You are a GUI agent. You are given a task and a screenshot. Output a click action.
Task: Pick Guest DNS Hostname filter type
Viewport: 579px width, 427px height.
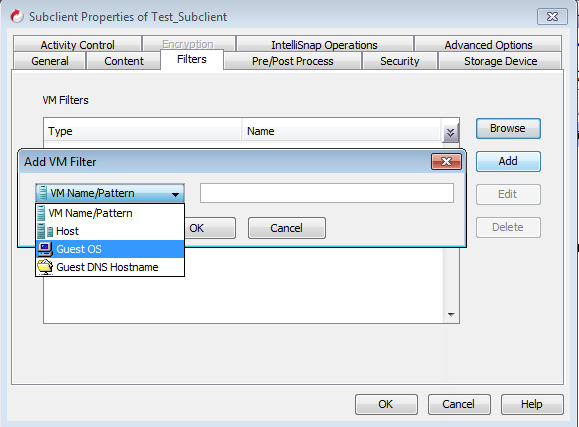point(110,267)
